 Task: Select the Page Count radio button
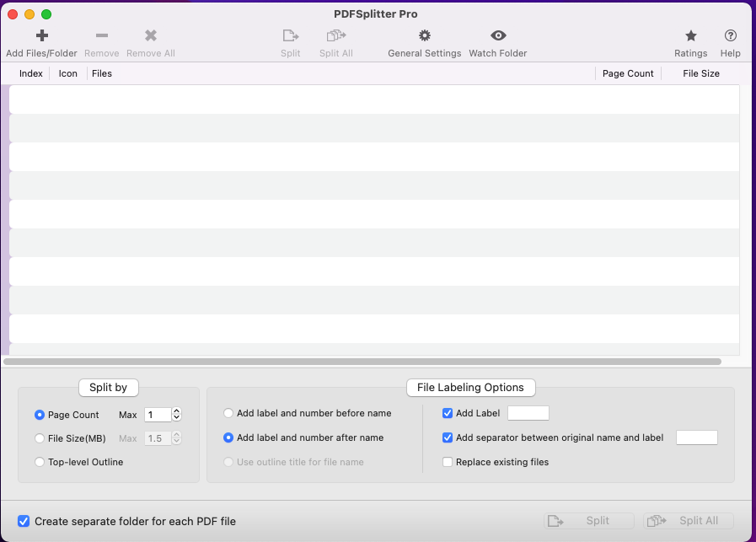click(x=40, y=415)
